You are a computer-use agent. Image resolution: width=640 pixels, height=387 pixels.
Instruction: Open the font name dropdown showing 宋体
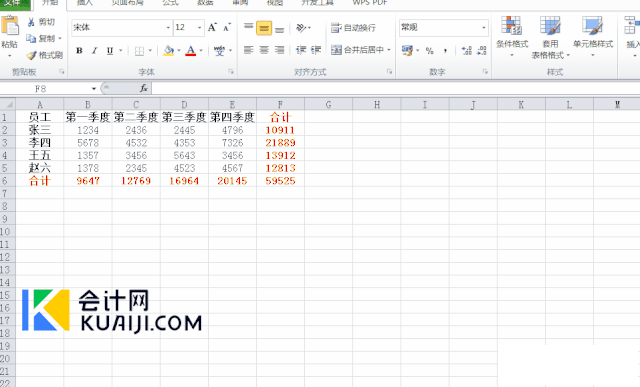tap(122, 27)
